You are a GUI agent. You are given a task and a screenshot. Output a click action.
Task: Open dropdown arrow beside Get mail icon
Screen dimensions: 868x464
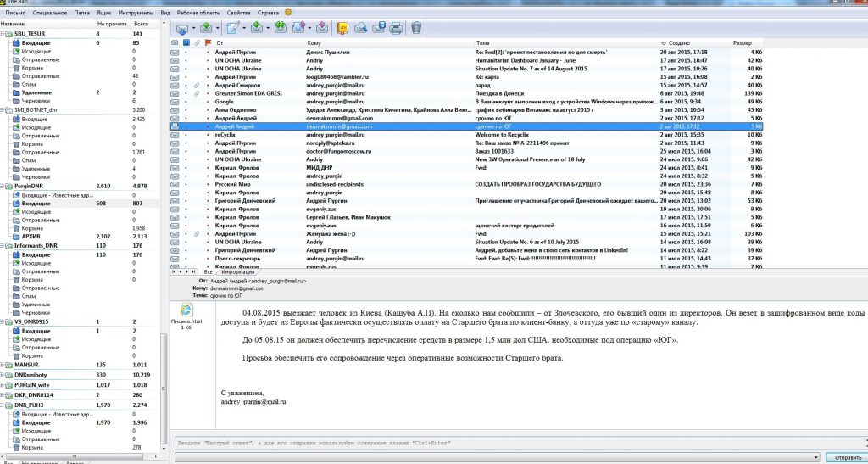click(192, 28)
